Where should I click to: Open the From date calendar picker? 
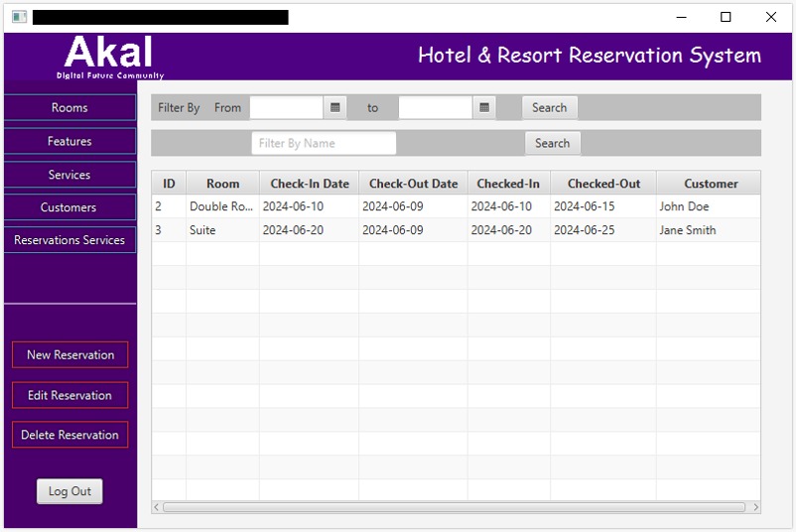click(x=335, y=107)
